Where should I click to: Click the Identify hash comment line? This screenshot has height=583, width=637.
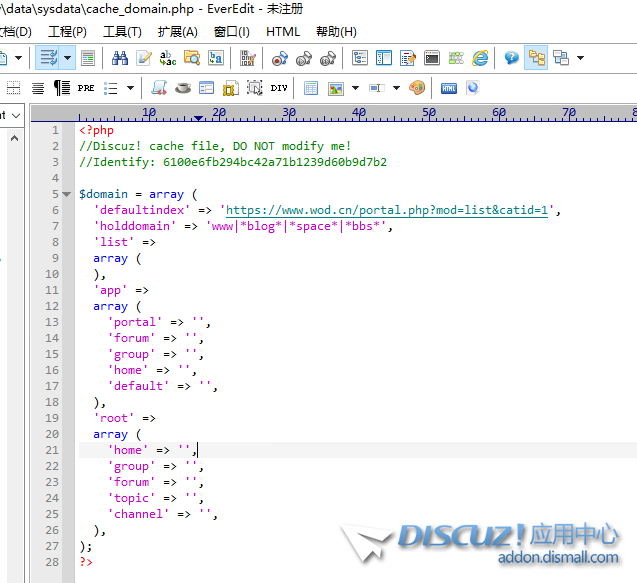[233, 162]
